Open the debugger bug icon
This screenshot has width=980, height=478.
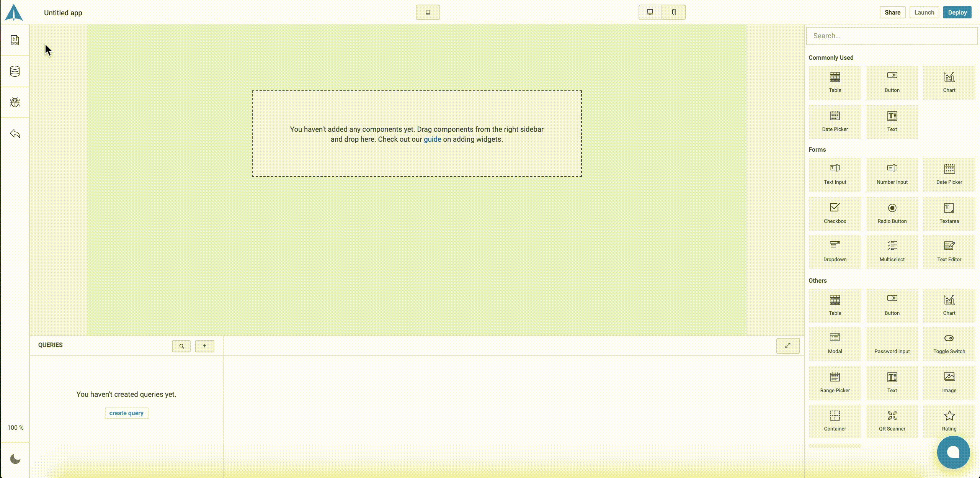(x=15, y=102)
